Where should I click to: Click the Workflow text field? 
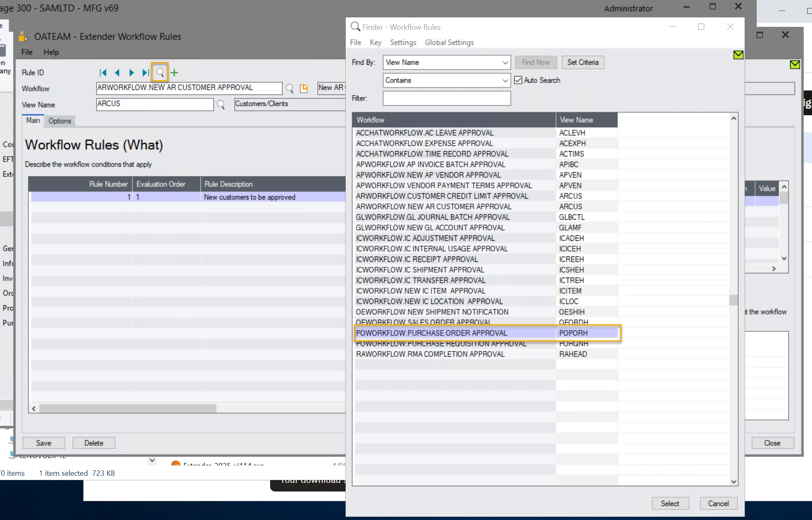pyautogui.click(x=189, y=88)
